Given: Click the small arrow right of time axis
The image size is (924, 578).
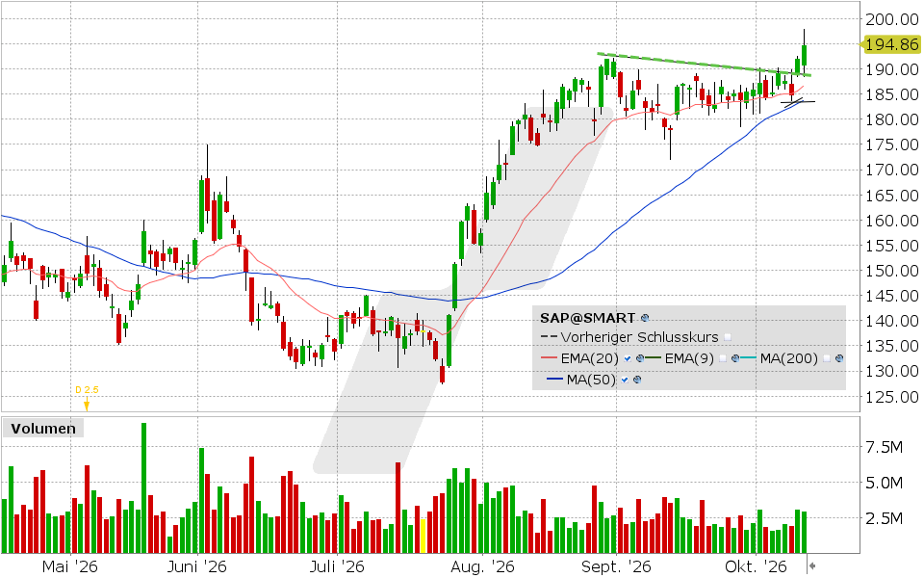Looking at the screenshot, I should pos(812,566).
